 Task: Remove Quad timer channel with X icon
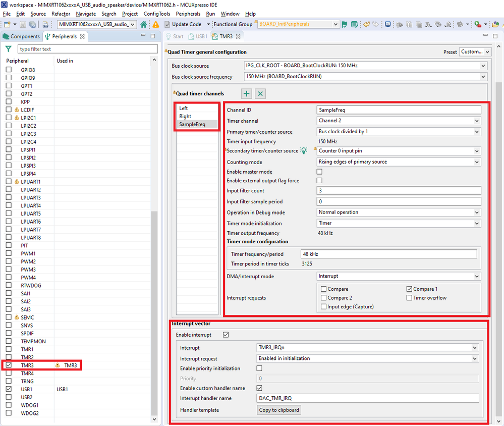tap(260, 93)
